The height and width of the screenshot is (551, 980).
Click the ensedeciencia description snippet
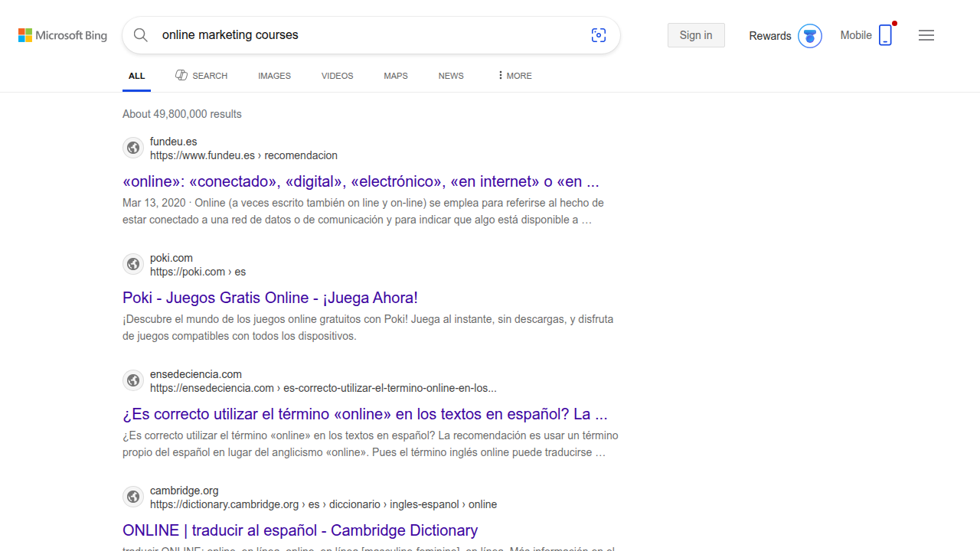coord(371,444)
